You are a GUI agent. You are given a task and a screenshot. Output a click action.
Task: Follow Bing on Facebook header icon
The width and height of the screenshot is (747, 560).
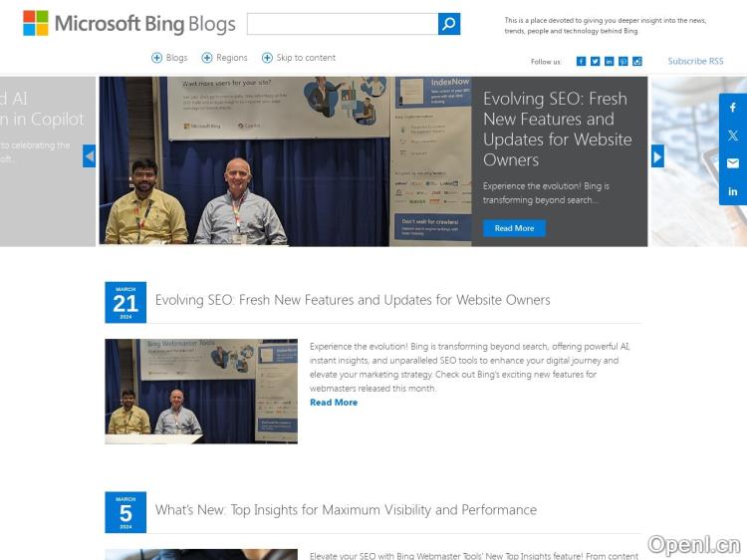(x=581, y=61)
